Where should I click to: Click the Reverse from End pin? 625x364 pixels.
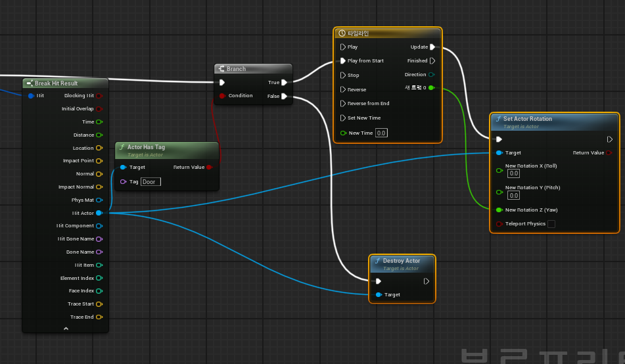pos(343,104)
